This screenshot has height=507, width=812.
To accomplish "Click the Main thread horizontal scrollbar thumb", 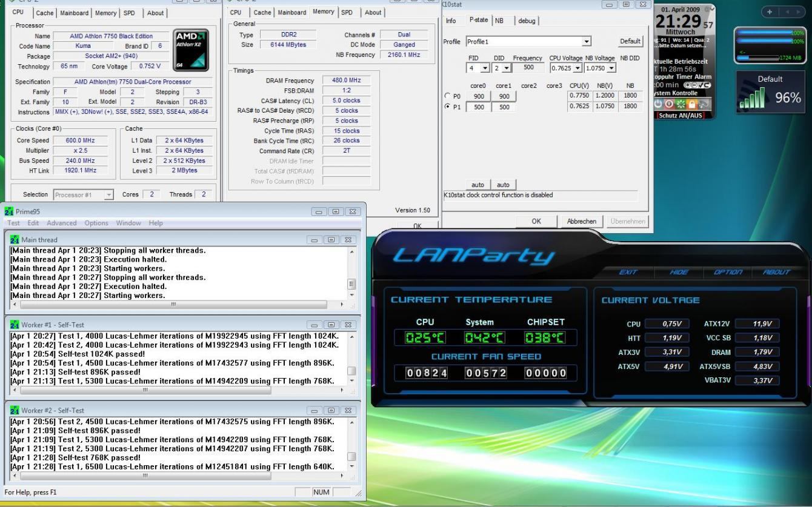I will [173, 304].
